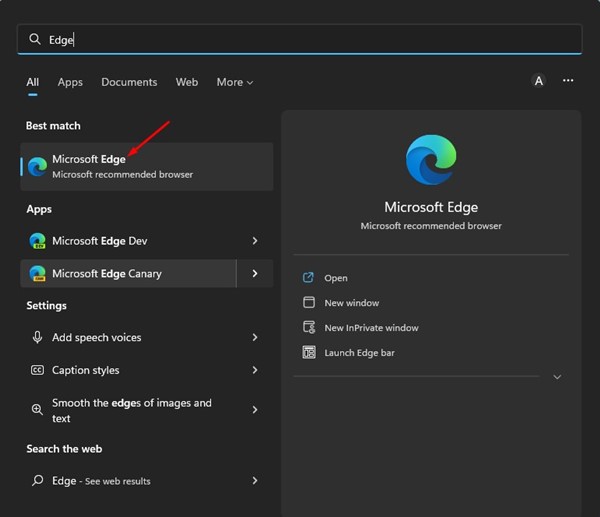This screenshot has width=600, height=517.
Task: Select Microsoft Edge Dev app result
Action: [x=128, y=241]
